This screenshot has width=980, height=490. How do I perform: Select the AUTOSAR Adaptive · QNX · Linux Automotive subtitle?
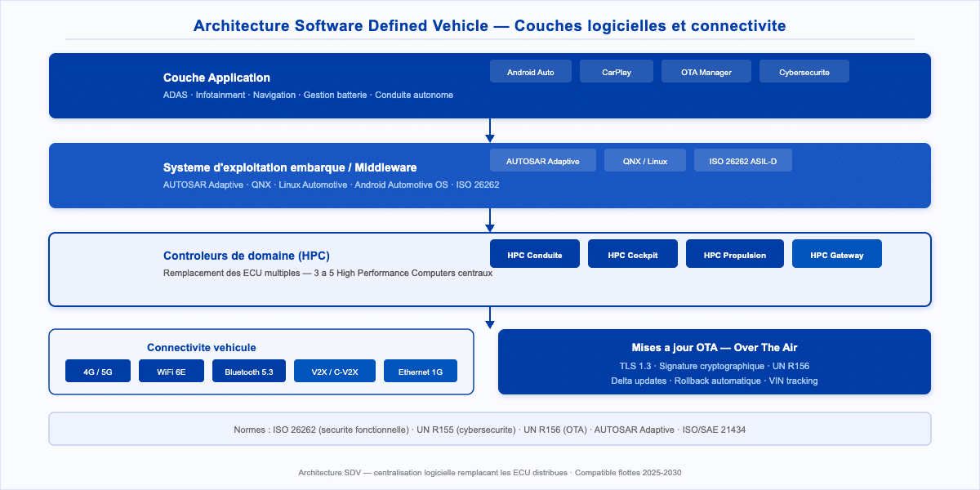(x=331, y=185)
